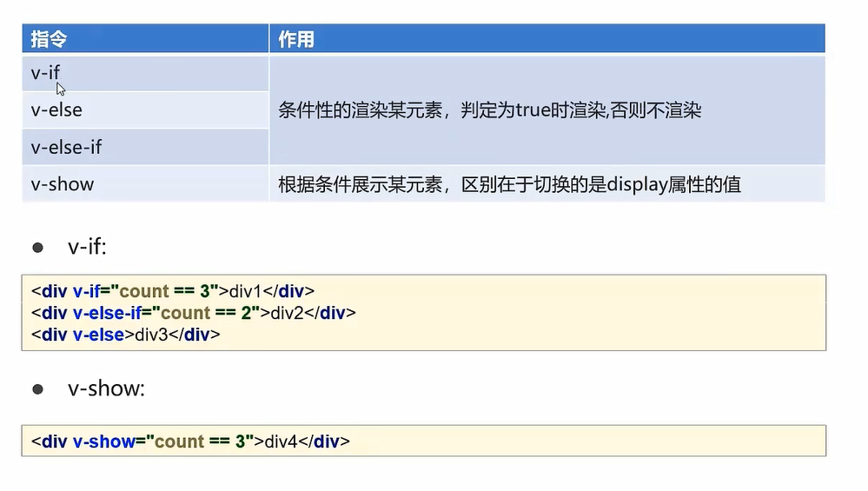Viewport: 868px width, 491px height.
Task: Select the v-show table cell
Action: (x=145, y=183)
